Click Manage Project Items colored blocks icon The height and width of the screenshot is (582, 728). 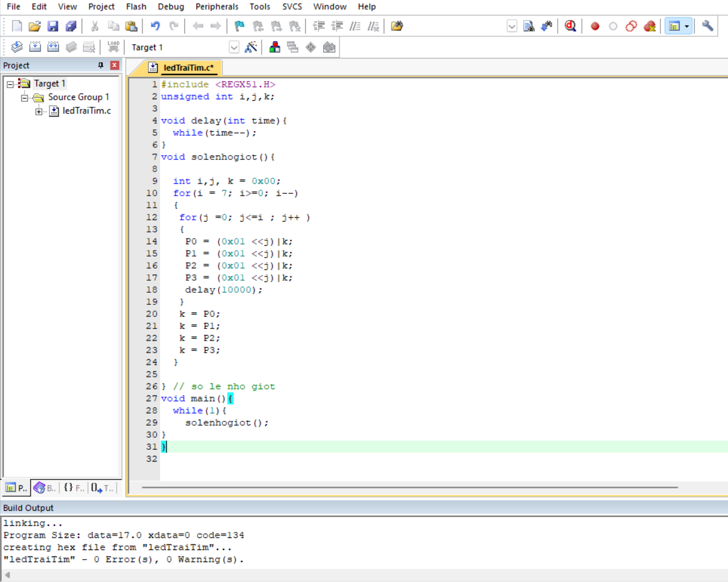click(x=275, y=47)
